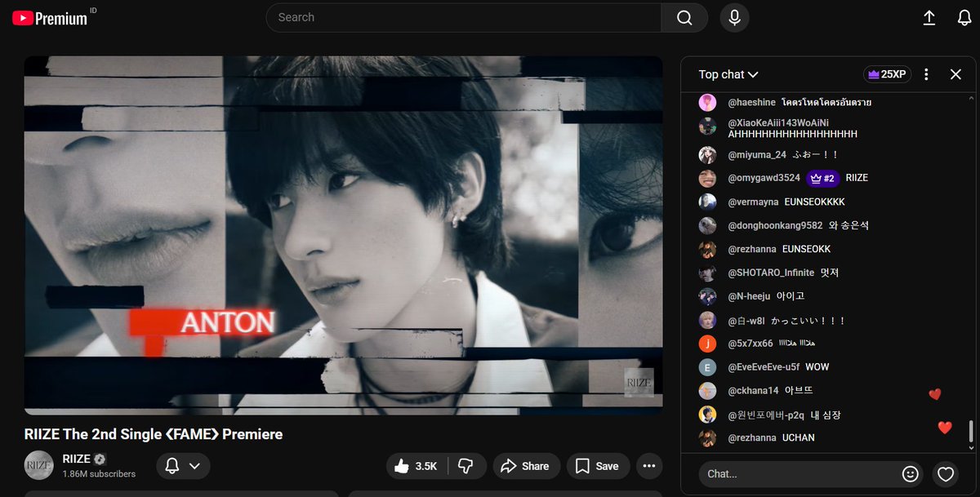Click the video title RIIZE FAME Premiere
The width and height of the screenshot is (980, 497).
point(154,434)
